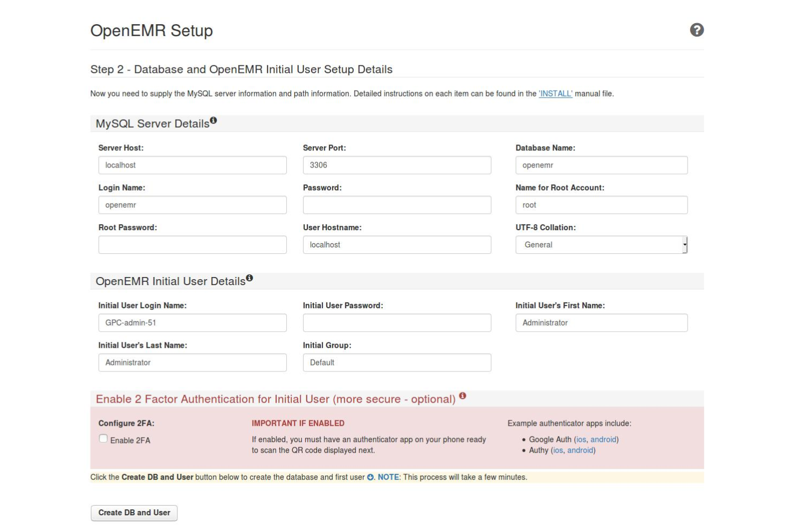
Task: Open the Google Auth ios link
Action: point(581,439)
